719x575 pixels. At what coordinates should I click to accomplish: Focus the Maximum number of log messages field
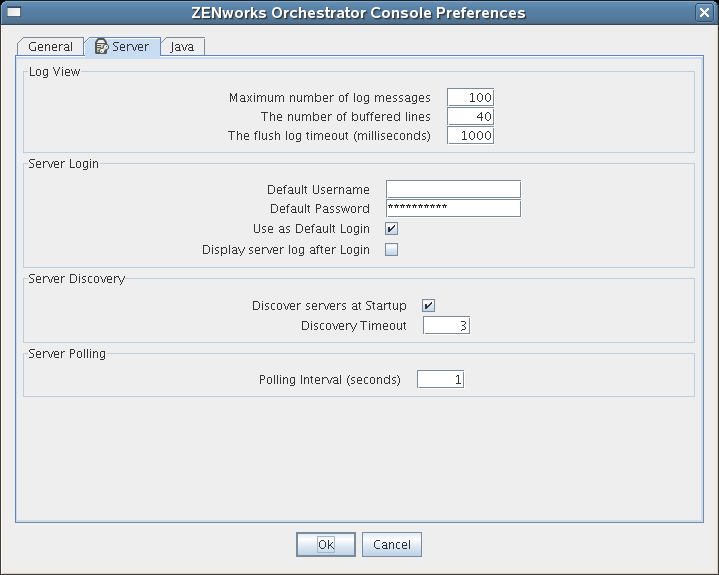click(470, 98)
